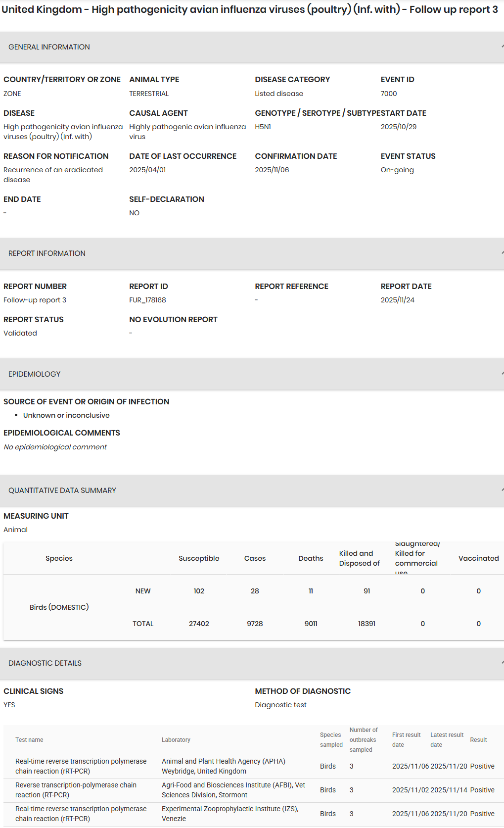504x828 pixels.
Task: Click the 'No epidemiological comment' text
Action: (55, 447)
